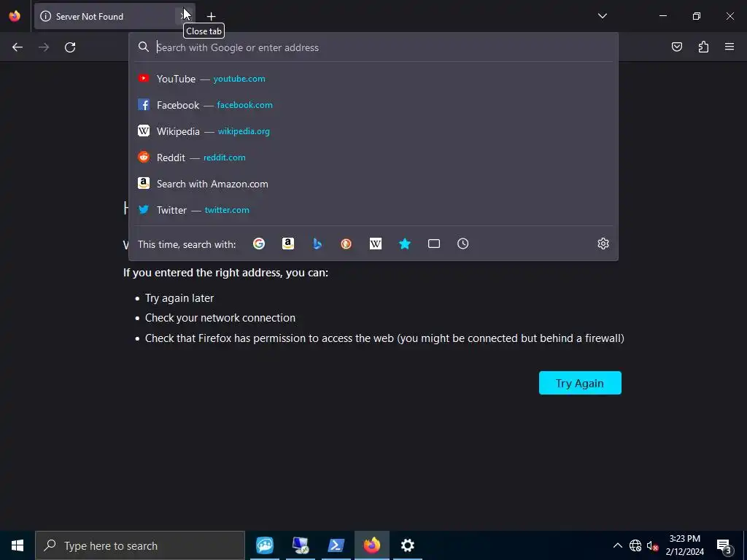The width and height of the screenshot is (747, 560).
Task: Show hidden system tray icons
Action: (x=617, y=545)
